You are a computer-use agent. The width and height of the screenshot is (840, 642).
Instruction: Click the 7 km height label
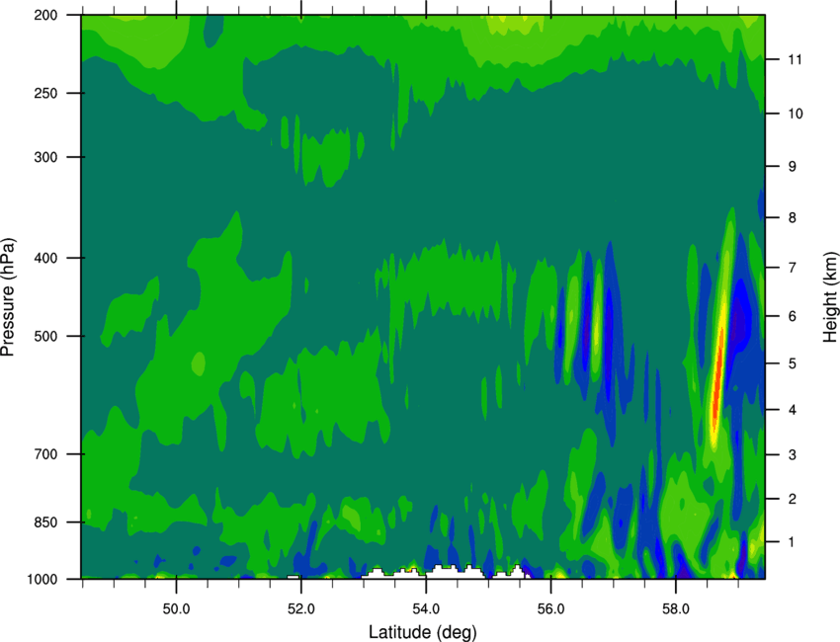793,268
